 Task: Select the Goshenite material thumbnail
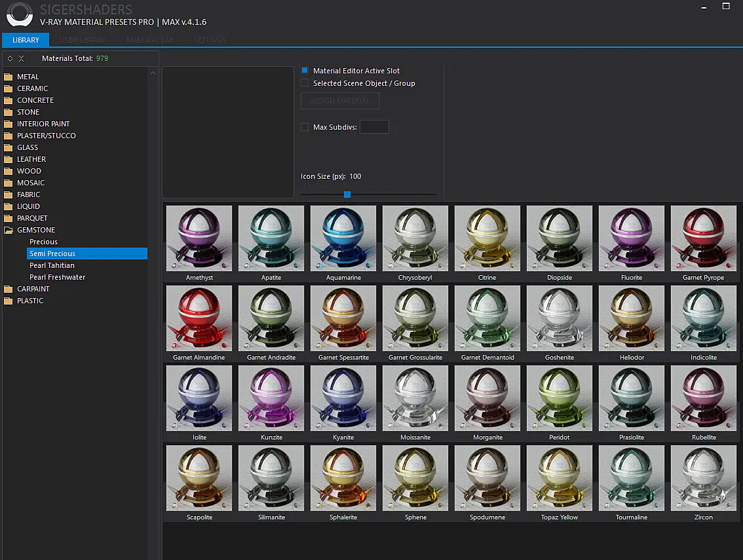click(559, 318)
